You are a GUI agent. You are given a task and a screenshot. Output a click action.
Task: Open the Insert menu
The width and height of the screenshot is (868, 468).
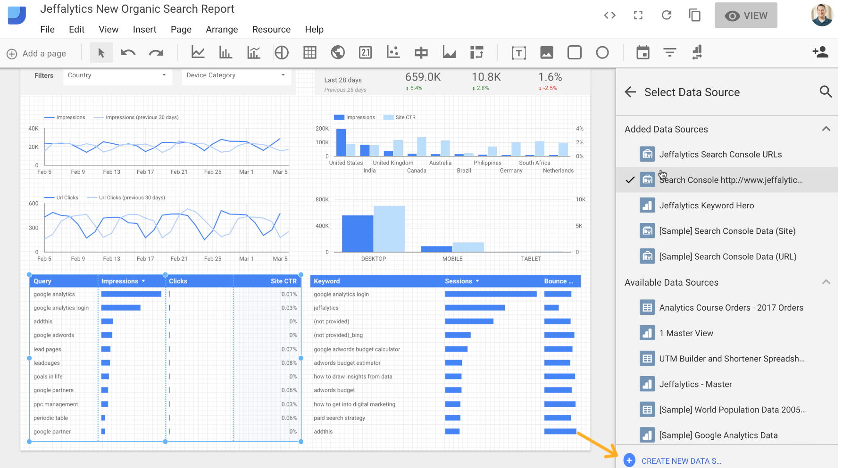coord(144,29)
